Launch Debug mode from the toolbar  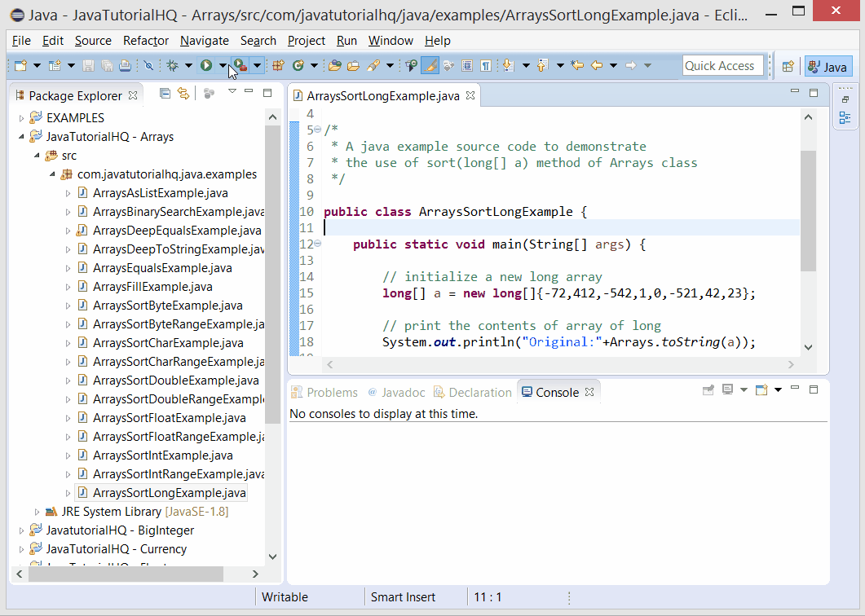(173, 65)
